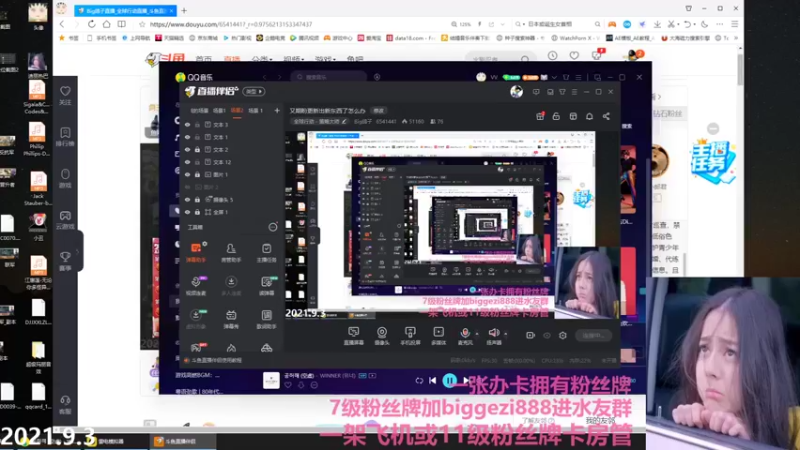The height and width of the screenshot is (450, 800).
Task: Open new browser tab plus button
Action: tap(184, 10)
